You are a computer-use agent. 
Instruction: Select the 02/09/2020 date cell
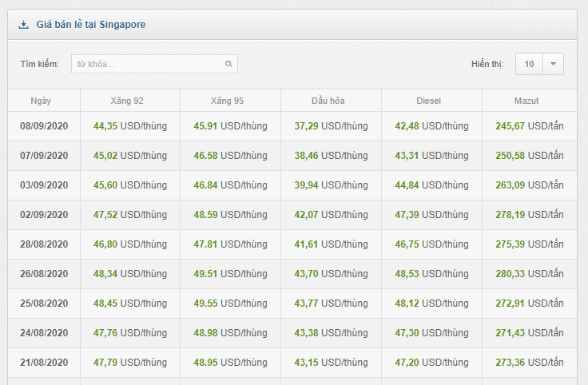(44, 215)
